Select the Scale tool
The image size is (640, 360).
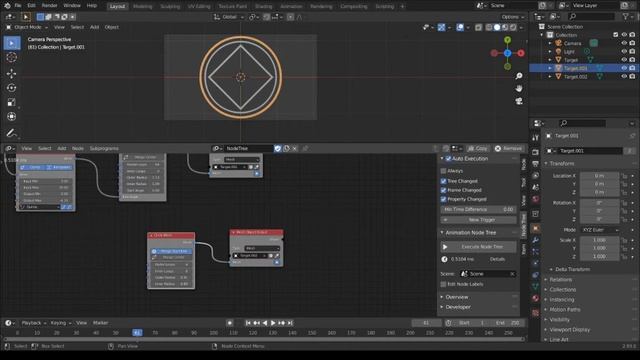coord(12,102)
